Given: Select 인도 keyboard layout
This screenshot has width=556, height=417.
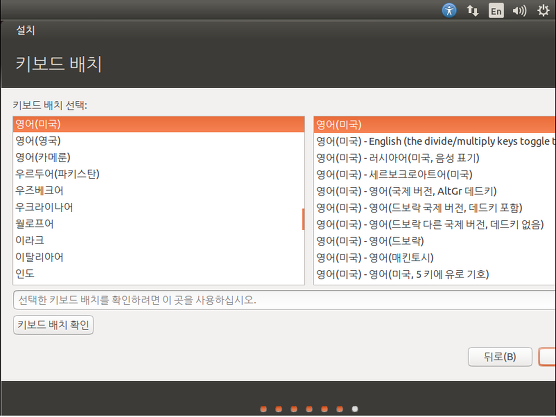Looking at the screenshot, I should (159, 274).
